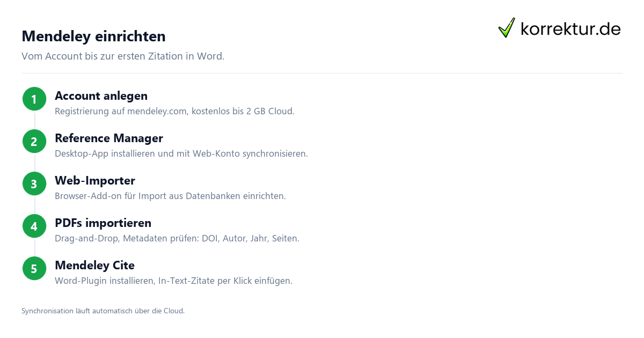Open the korrektur.de logo text
The width and height of the screenshot is (644, 338).
pos(570,29)
